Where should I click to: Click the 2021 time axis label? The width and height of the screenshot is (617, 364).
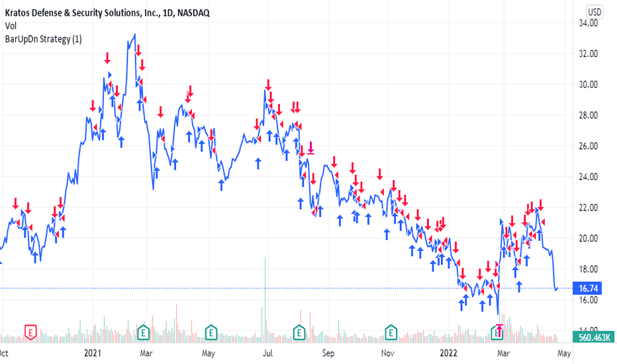[93, 353]
